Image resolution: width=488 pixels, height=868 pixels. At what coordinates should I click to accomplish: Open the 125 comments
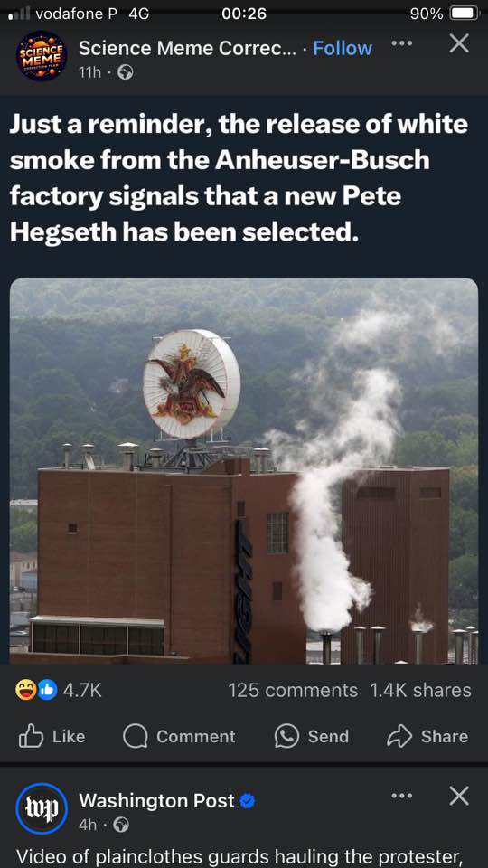tap(293, 690)
